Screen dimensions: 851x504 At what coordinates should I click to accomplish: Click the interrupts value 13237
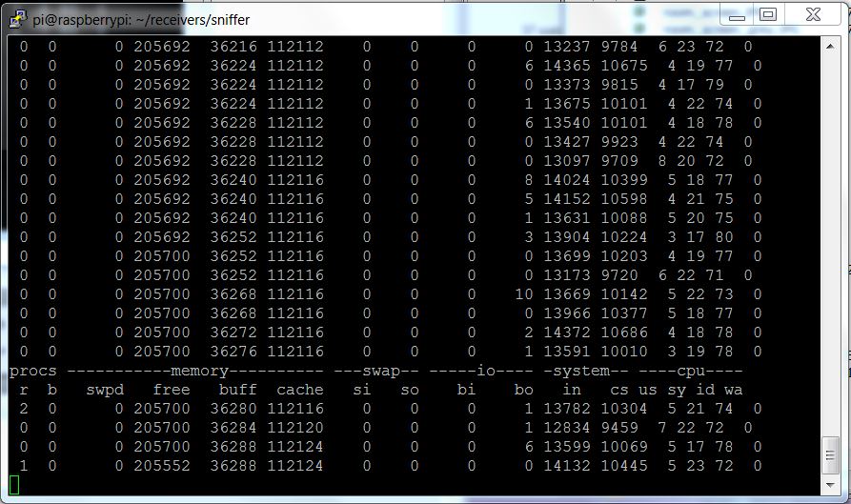tap(567, 47)
